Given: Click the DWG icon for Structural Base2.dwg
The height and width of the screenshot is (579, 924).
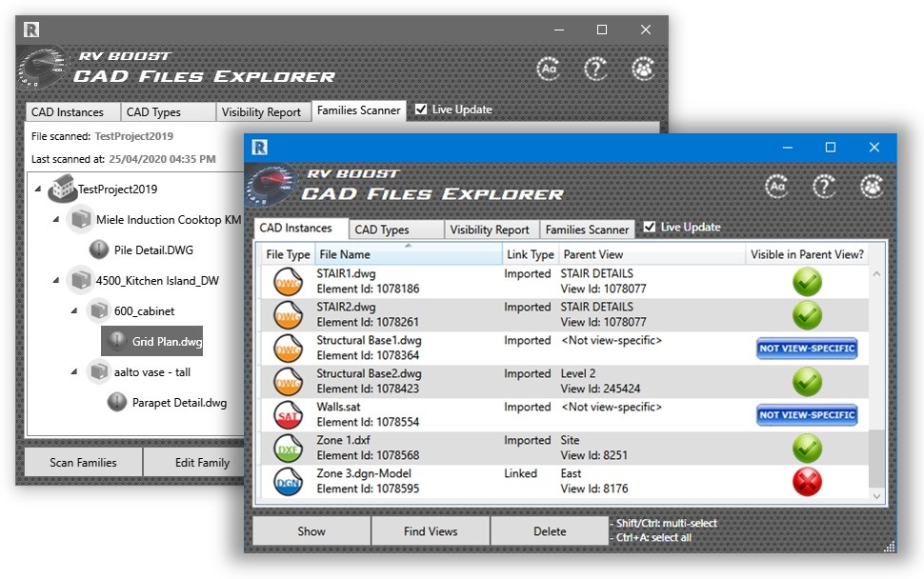Looking at the screenshot, I should pos(289,381).
